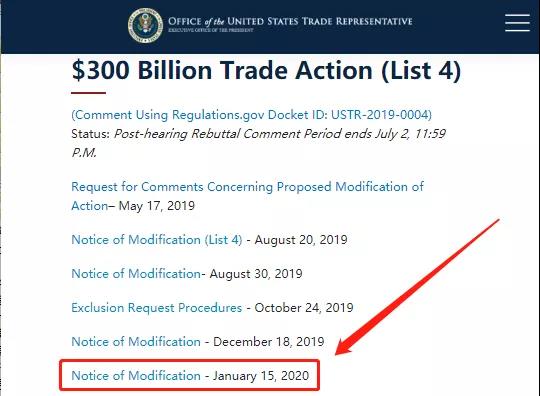The width and height of the screenshot is (540, 396).
Task: Open the hamburger navigation menu
Action: 517,23
